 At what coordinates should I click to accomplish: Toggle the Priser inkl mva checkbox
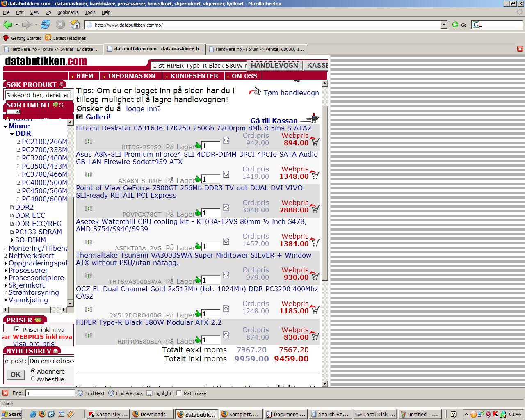tap(17, 329)
